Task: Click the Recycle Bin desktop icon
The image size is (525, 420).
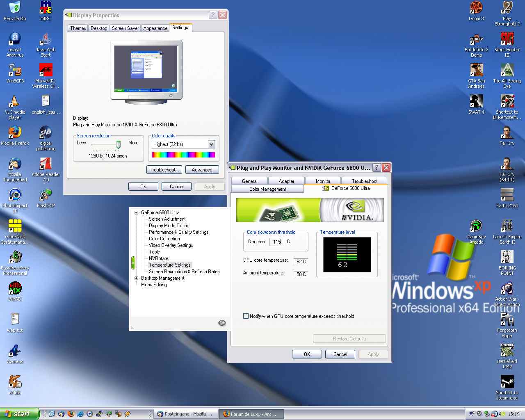Action: pyautogui.click(x=15, y=11)
